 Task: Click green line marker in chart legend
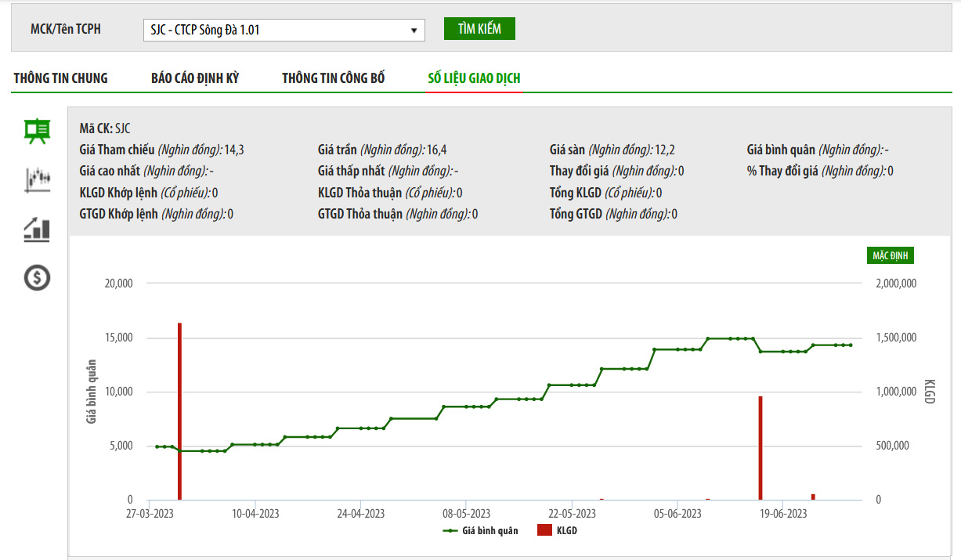tap(450, 531)
